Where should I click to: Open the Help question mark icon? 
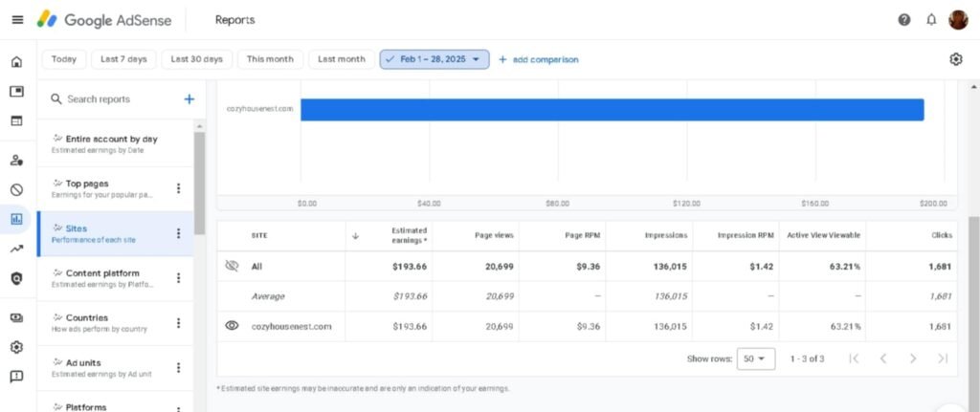[x=903, y=19]
